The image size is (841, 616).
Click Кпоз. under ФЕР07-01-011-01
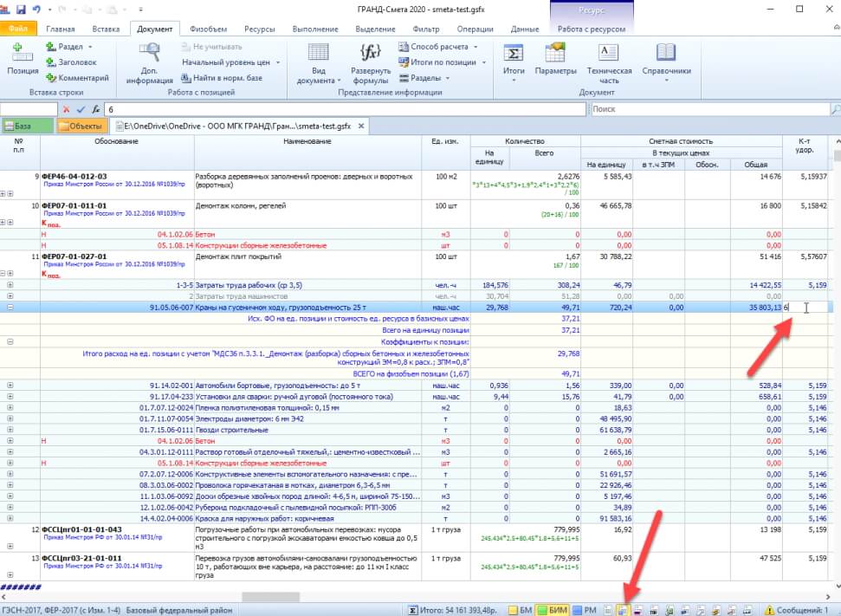click(51, 224)
